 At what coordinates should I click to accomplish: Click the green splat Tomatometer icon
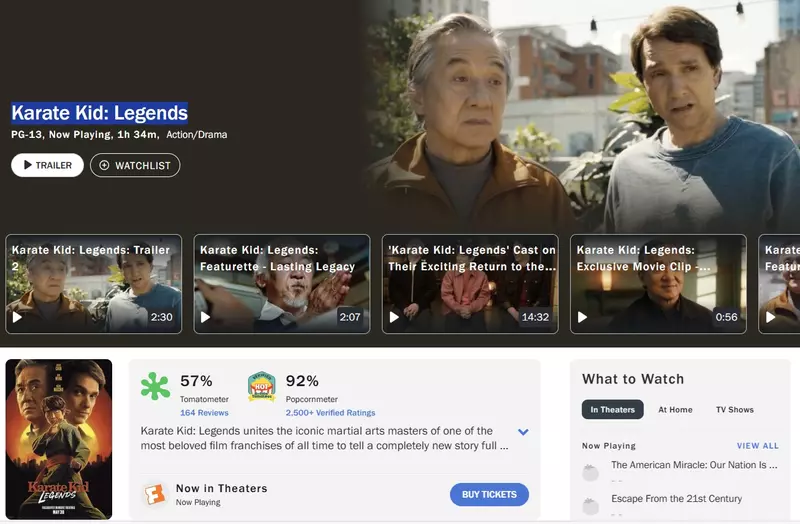click(x=155, y=386)
